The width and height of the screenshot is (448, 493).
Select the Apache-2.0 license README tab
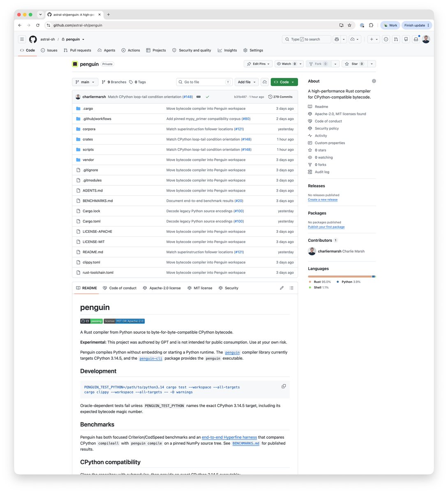click(162, 288)
